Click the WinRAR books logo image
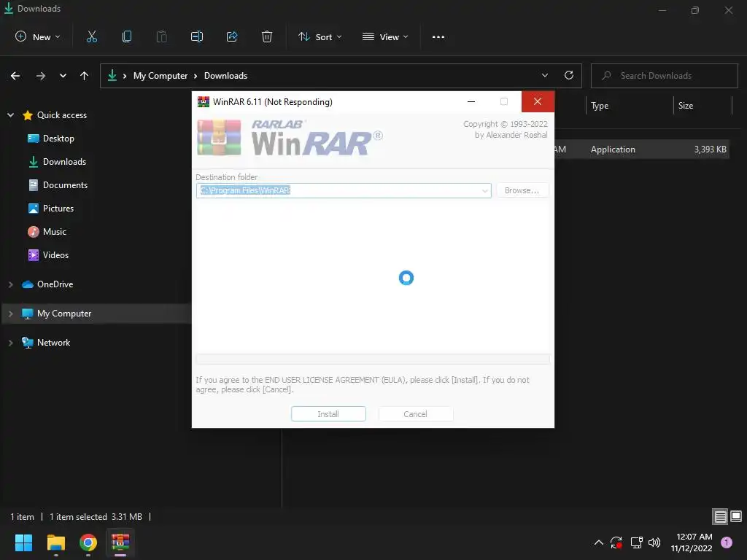 (219, 138)
